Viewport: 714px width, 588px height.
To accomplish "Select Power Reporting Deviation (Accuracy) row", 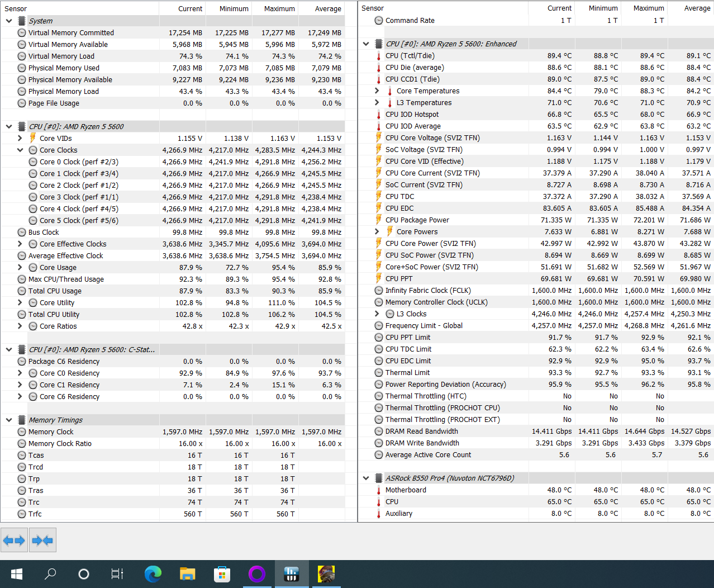I will click(536, 385).
